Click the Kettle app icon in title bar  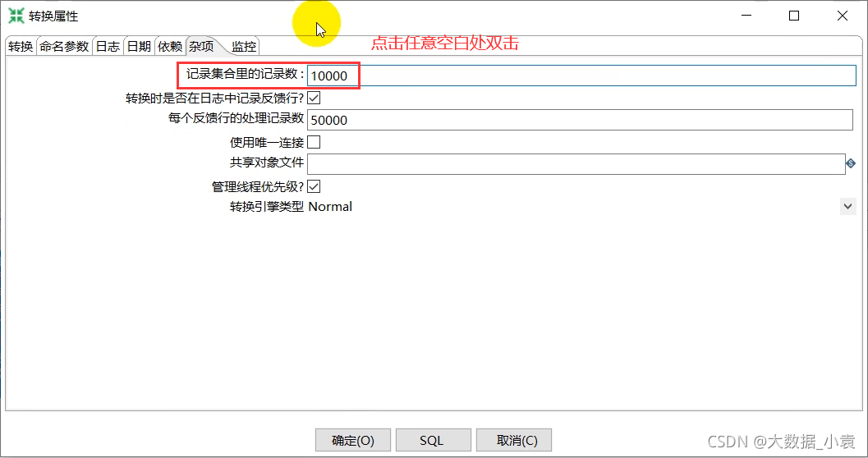pos(16,16)
